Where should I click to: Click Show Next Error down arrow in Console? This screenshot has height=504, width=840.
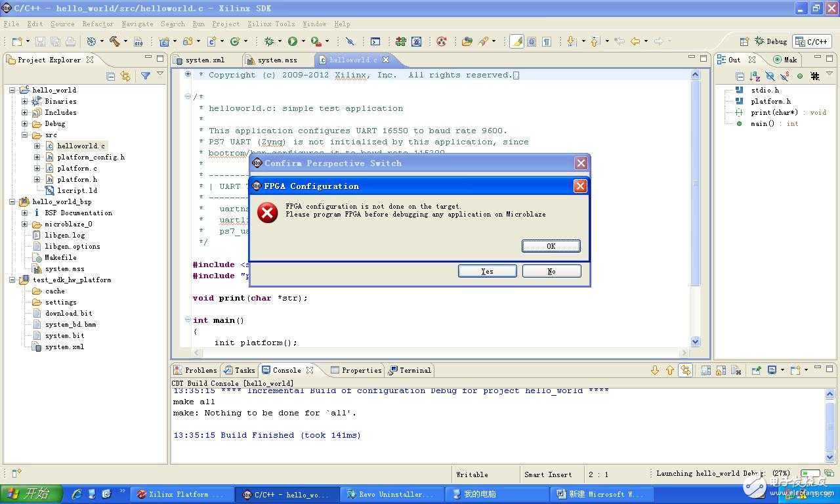pos(654,370)
